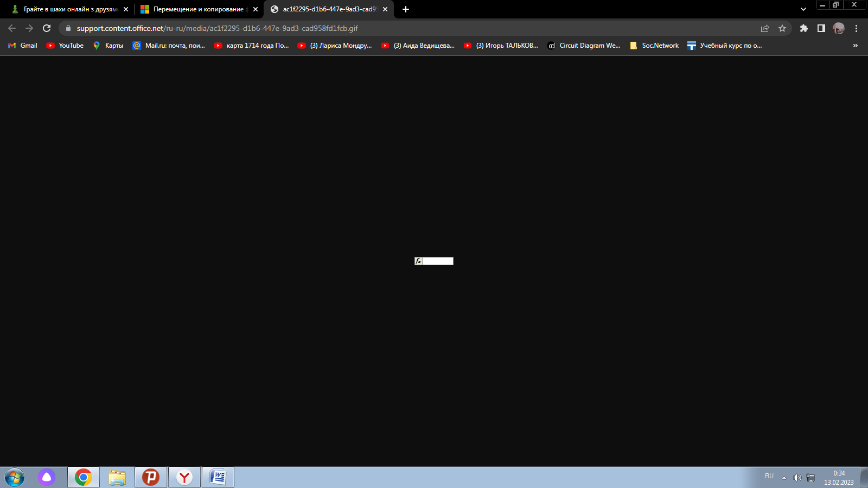Open the Учебный курс bookmark

tap(724, 46)
